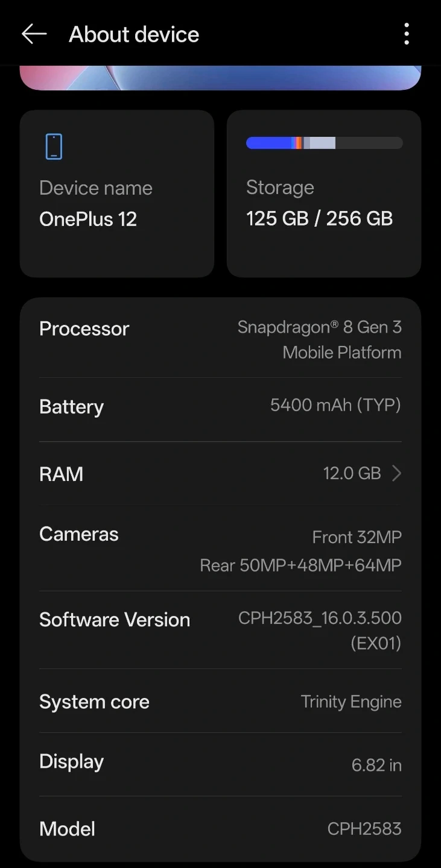Tap the storage usage progress bar
The height and width of the screenshot is (868, 441).
tap(324, 143)
